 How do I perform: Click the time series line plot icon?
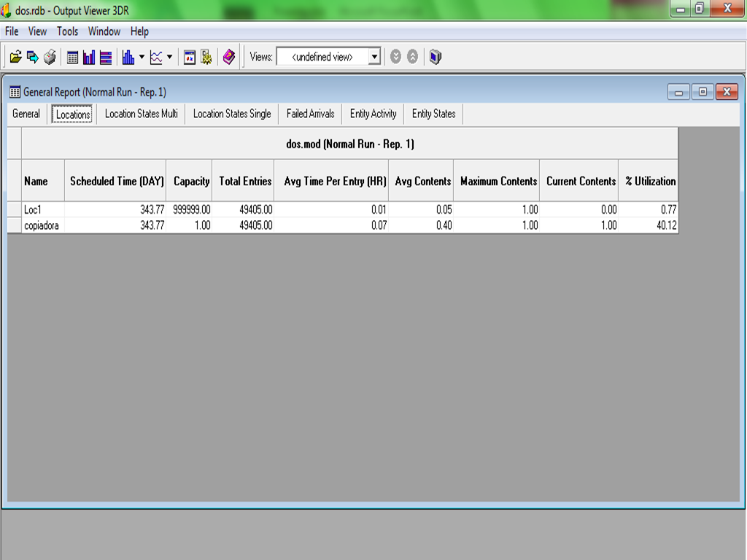[156, 57]
